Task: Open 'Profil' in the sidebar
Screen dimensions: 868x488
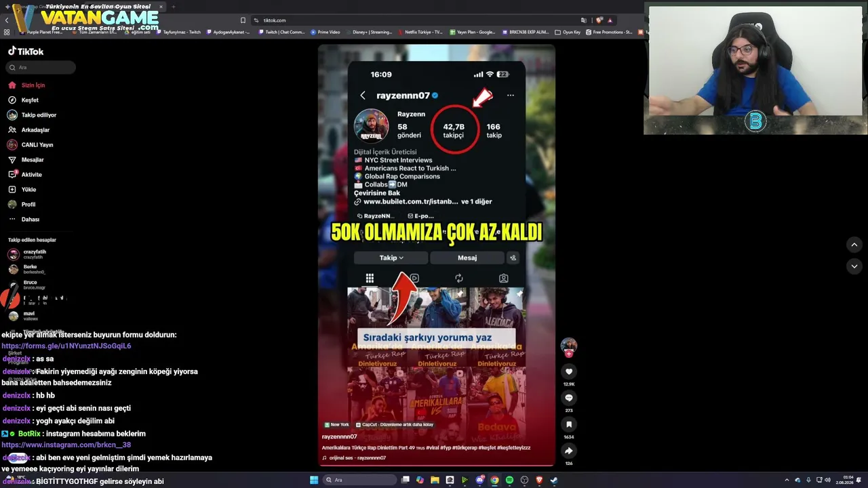Action: click(28, 205)
